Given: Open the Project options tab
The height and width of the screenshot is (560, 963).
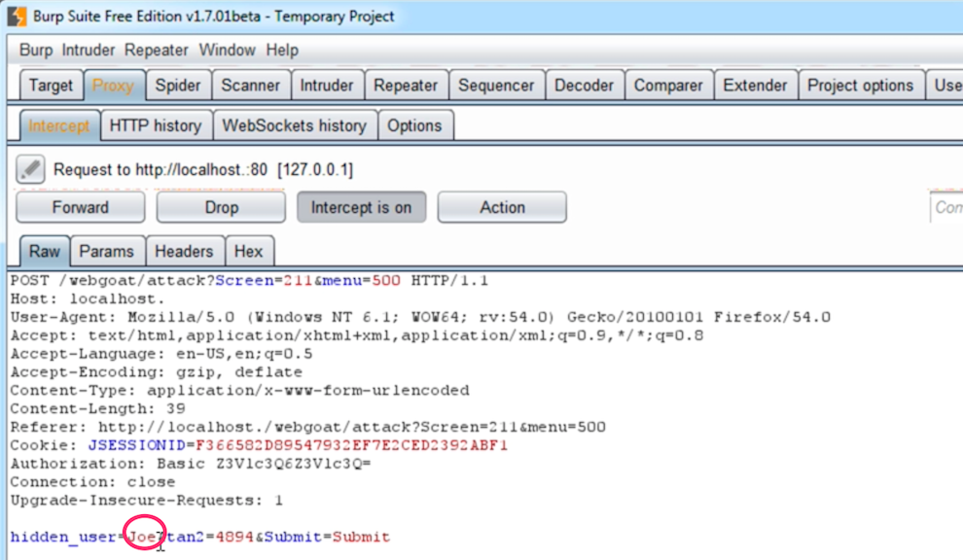Looking at the screenshot, I should (x=861, y=86).
